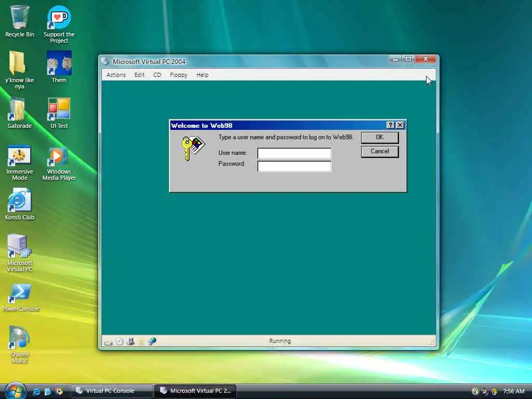Open the Edit menu
532x399 pixels.
(x=139, y=75)
